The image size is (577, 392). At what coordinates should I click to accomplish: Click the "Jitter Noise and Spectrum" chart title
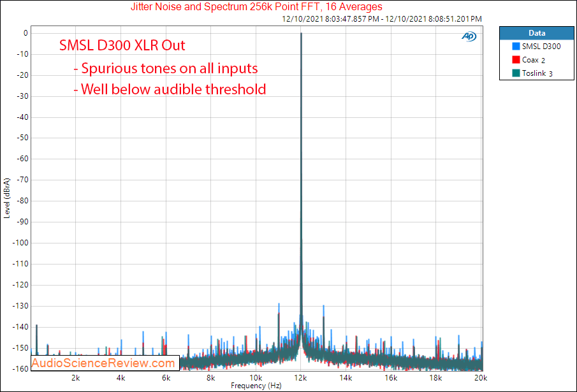point(256,6)
